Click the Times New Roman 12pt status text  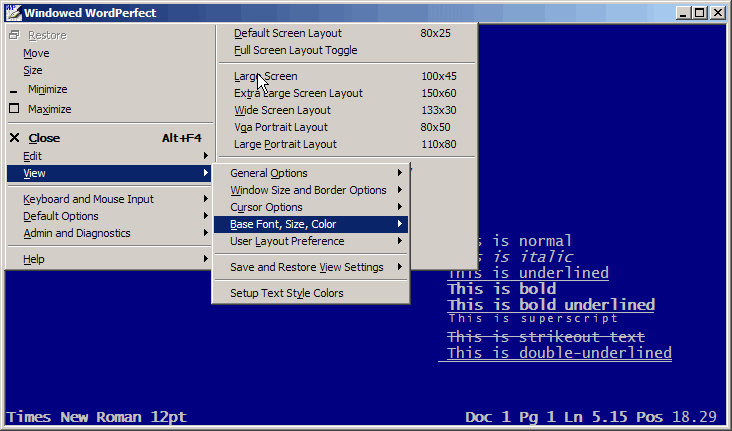(x=96, y=417)
